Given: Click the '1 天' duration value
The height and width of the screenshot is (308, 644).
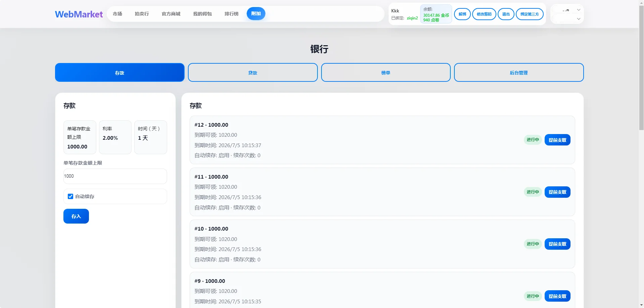Looking at the screenshot, I should coord(143,138).
